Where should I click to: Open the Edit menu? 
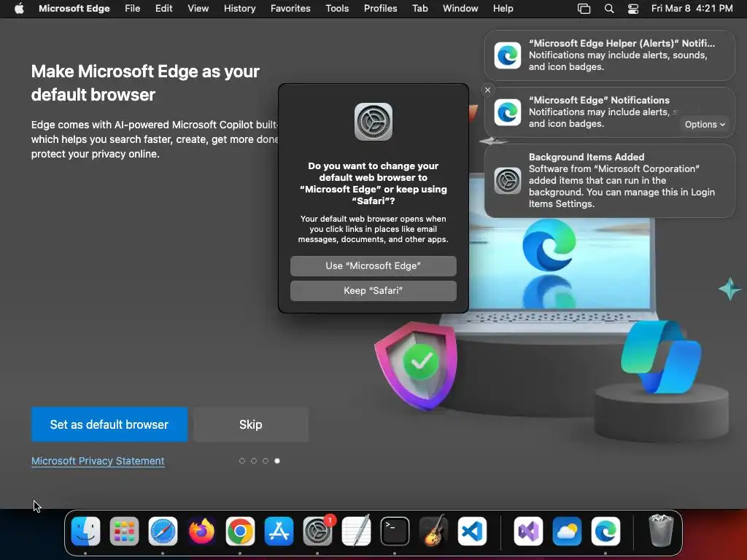[x=164, y=9]
